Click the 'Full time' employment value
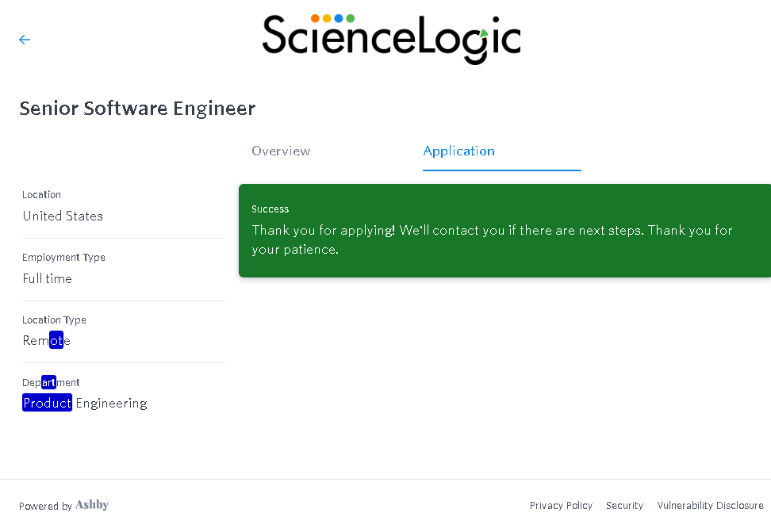 [x=48, y=278]
